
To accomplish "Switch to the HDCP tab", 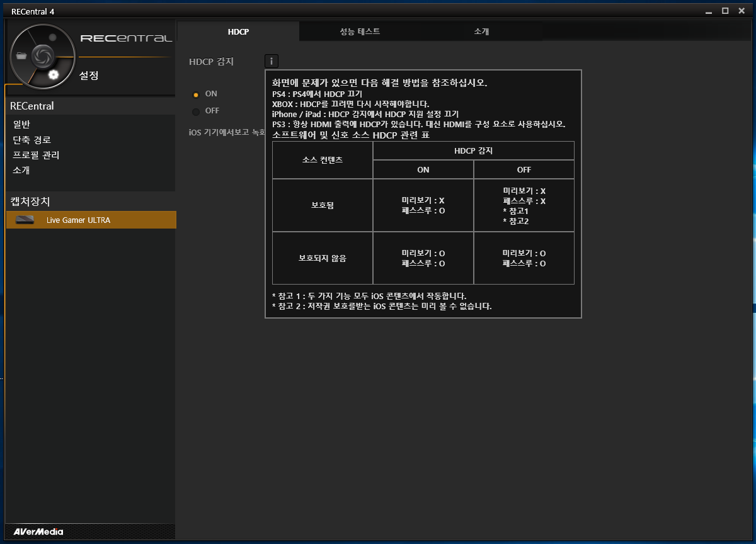I will (238, 31).
